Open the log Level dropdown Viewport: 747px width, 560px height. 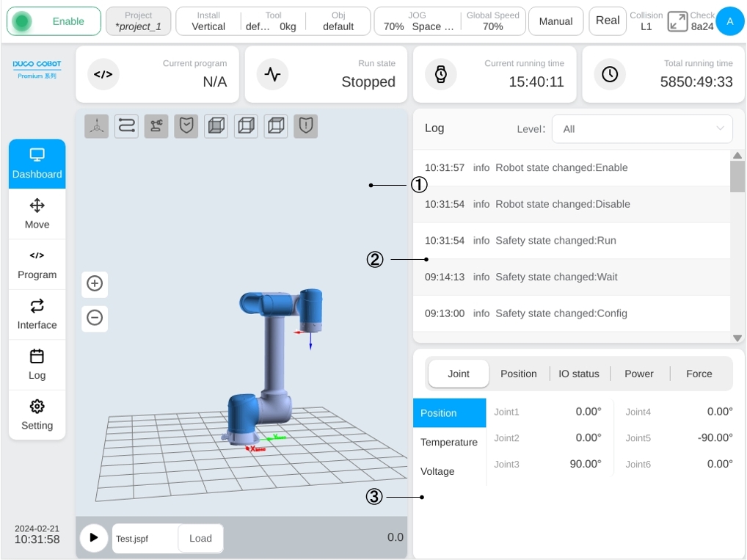pos(642,128)
